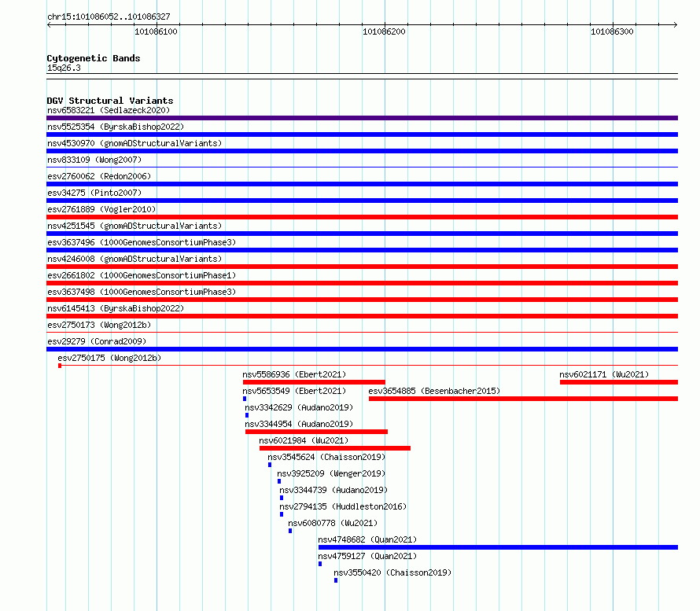Select esv29279 (Conrad2009) variant label
The height and width of the screenshot is (611, 700).
coord(97,341)
